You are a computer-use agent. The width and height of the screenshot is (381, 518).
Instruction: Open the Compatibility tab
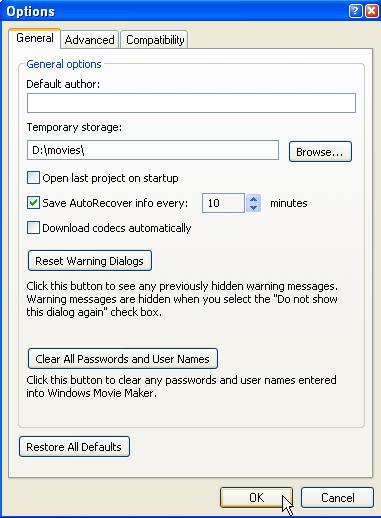[155, 40]
